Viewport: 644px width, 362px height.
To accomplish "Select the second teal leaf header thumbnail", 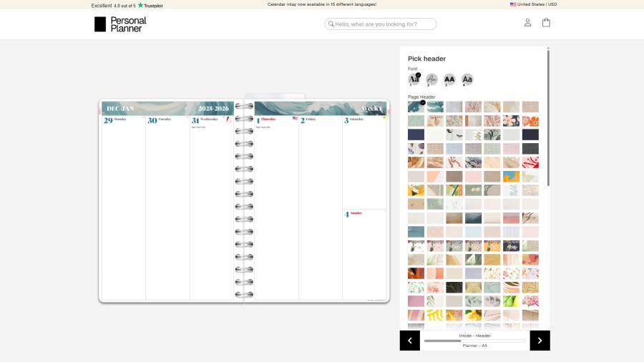I will pyautogui.click(x=435, y=107).
